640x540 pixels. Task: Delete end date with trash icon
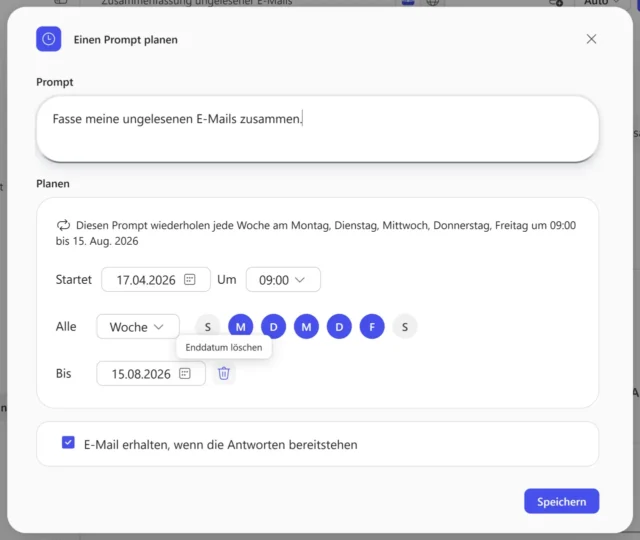coord(224,373)
